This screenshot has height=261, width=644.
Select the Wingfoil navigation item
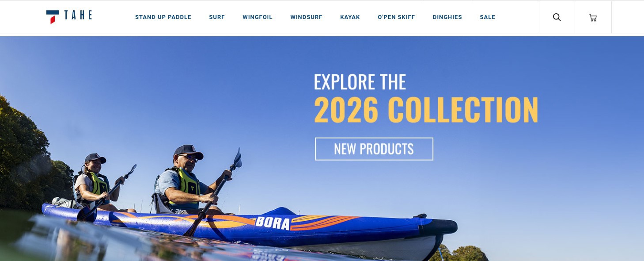click(258, 17)
